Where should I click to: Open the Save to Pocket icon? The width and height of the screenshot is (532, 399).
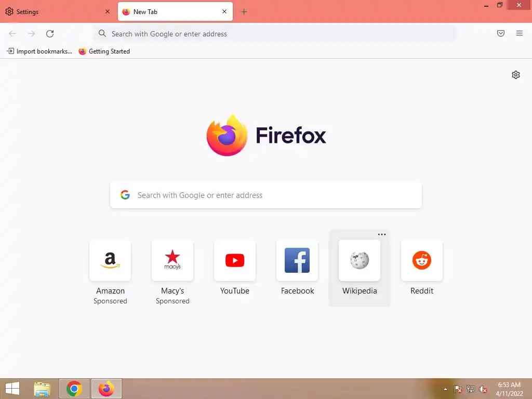[x=501, y=33]
